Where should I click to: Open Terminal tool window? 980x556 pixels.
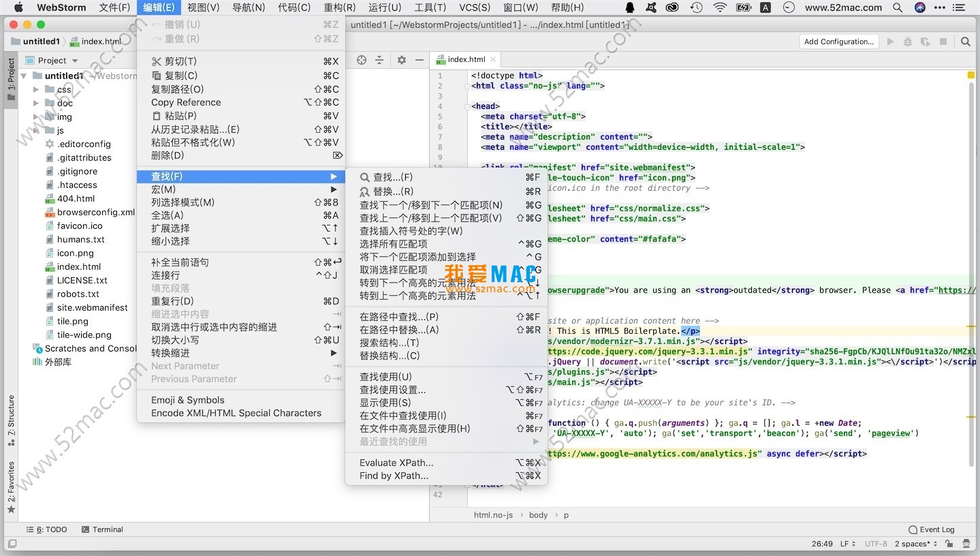[102, 529]
